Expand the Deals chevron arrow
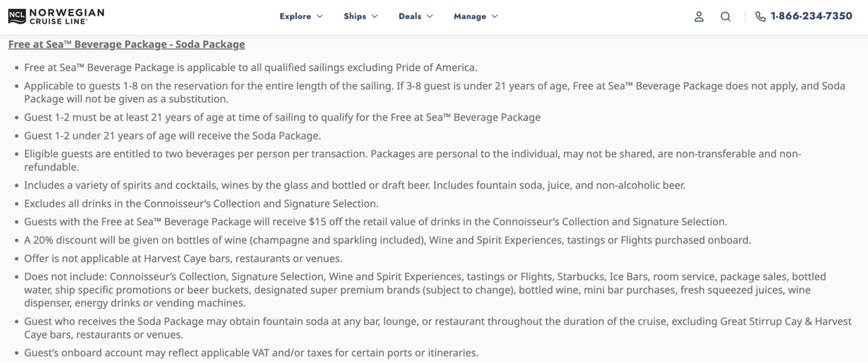 click(430, 17)
